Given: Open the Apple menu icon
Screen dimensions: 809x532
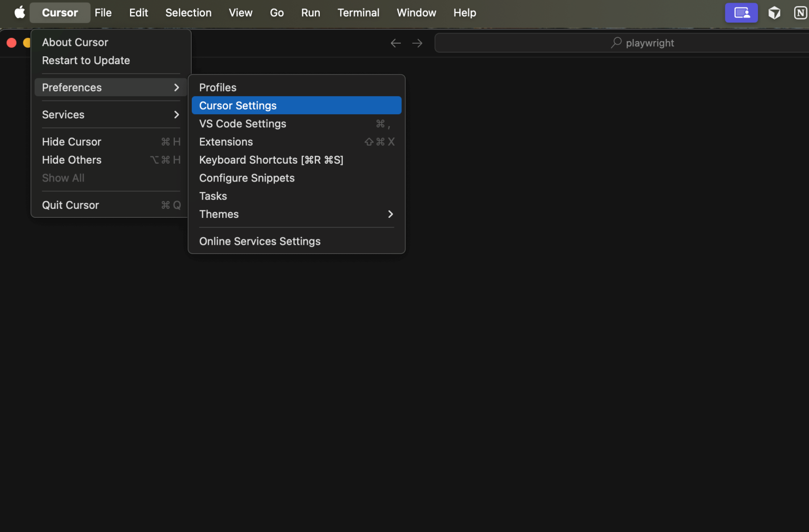Looking at the screenshot, I should coord(19,12).
